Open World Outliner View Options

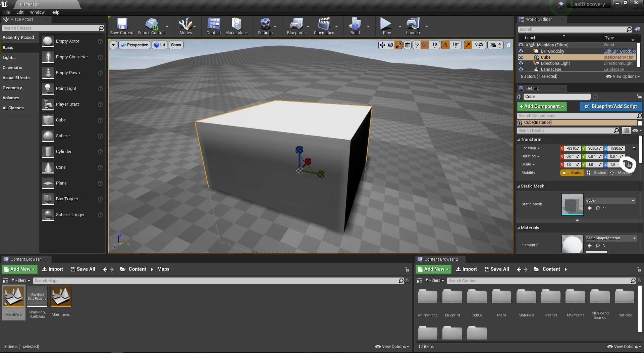(623, 77)
